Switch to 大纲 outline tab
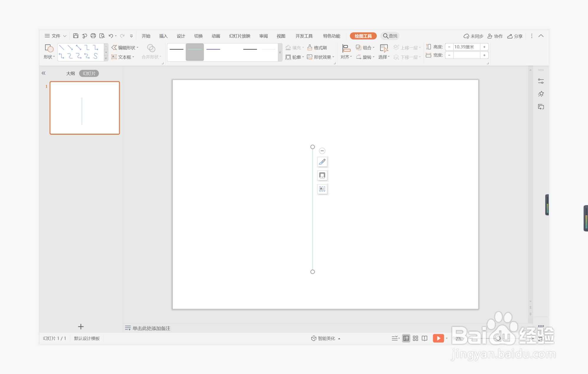588x374 pixels. tap(70, 73)
